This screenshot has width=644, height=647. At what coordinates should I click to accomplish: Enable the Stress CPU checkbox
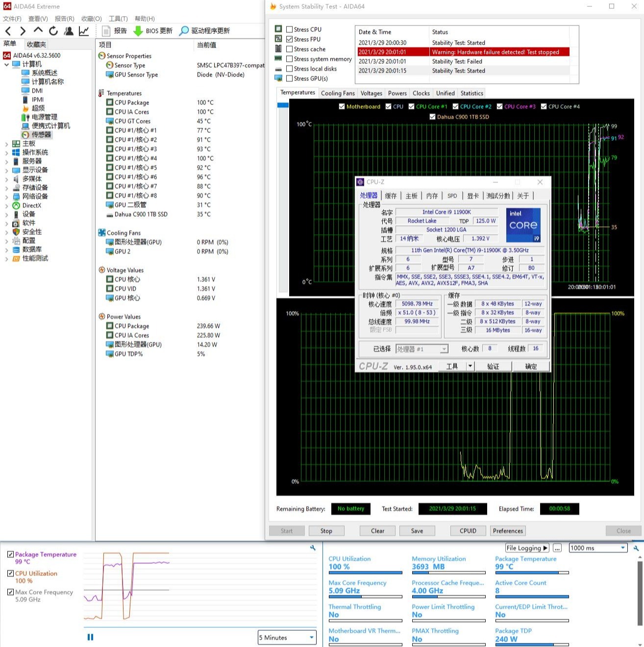[x=290, y=29]
